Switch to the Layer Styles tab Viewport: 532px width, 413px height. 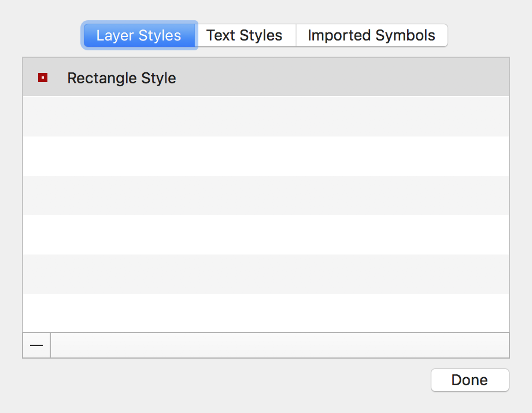[x=139, y=35]
